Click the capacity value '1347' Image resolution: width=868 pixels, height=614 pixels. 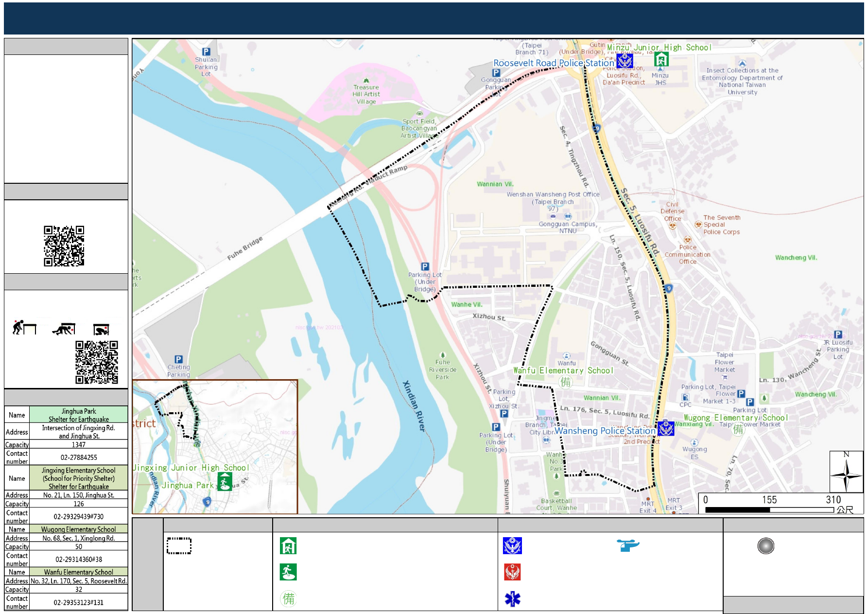tap(79, 444)
